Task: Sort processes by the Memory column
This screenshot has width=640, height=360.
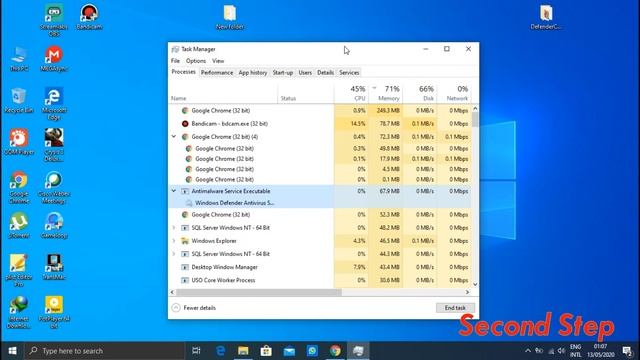Action: [x=385, y=93]
